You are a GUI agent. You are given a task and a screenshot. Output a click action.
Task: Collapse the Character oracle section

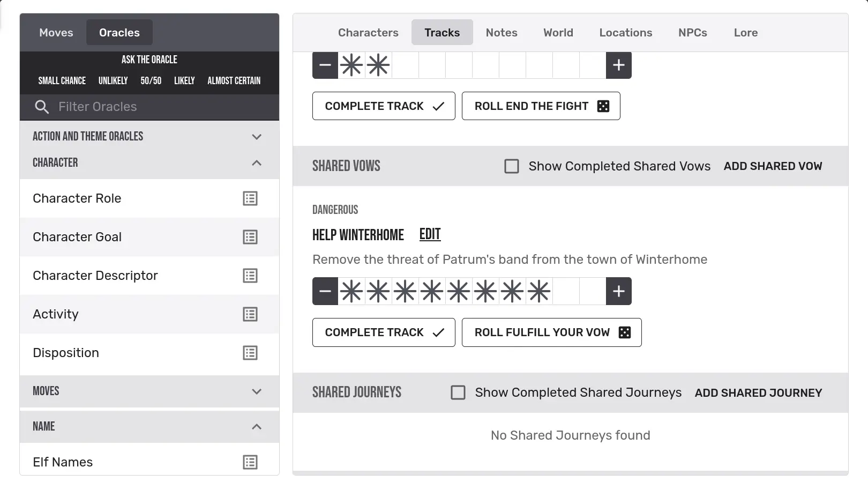[257, 163]
